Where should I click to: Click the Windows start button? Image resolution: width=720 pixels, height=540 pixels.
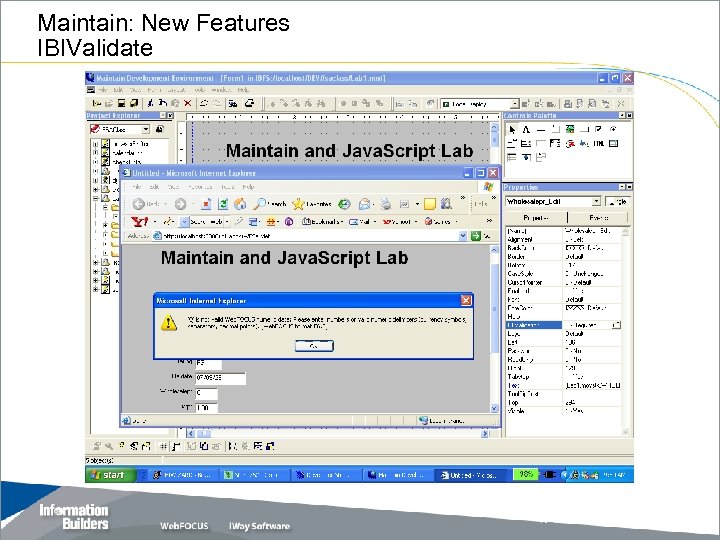[x=110, y=475]
